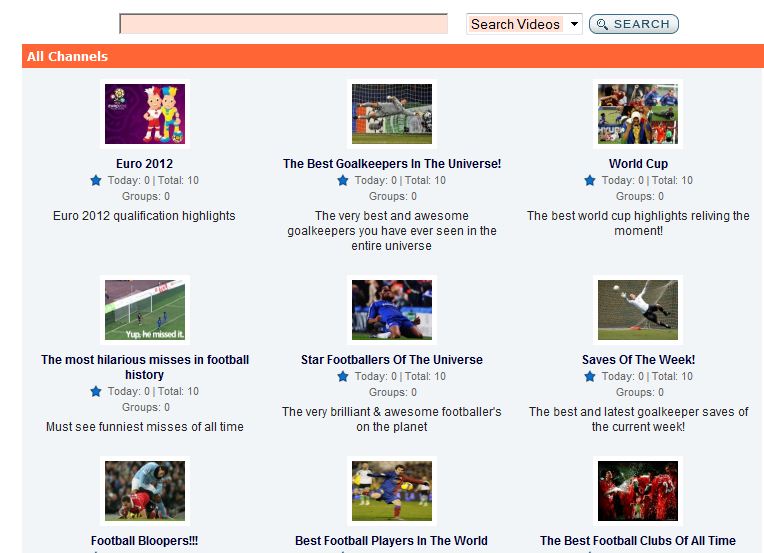This screenshot has height=553, width=764.
Task: Click the Today/Total stats under World Cup
Action: pos(647,180)
